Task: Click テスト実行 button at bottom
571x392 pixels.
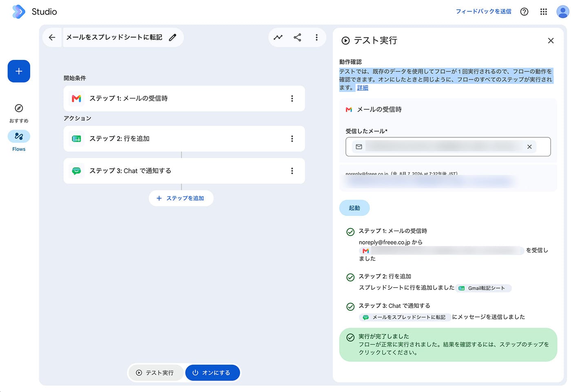Action: pos(155,373)
